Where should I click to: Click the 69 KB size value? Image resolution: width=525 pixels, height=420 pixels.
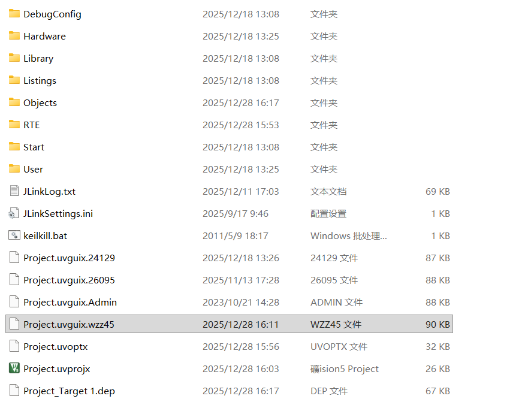437,191
